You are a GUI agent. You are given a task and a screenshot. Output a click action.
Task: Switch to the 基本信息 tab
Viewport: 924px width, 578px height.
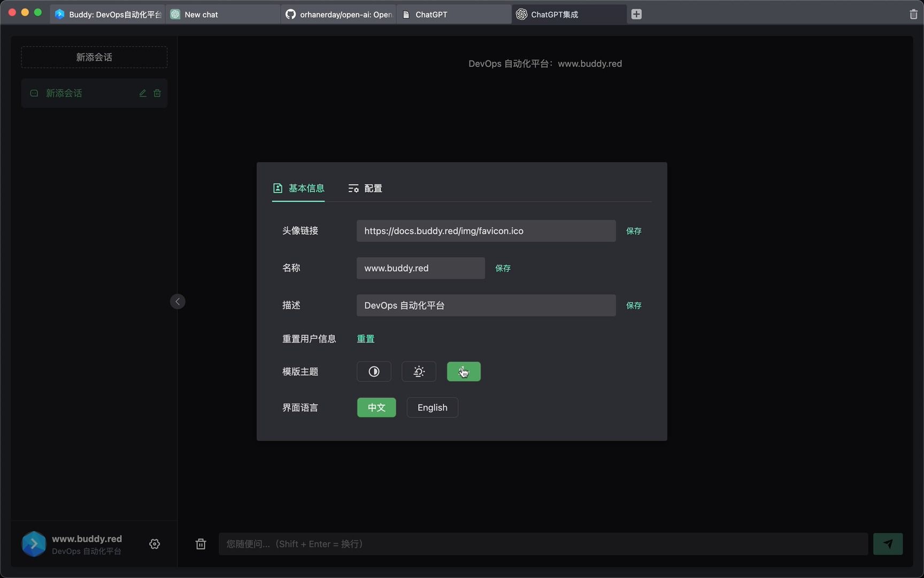(x=298, y=188)
